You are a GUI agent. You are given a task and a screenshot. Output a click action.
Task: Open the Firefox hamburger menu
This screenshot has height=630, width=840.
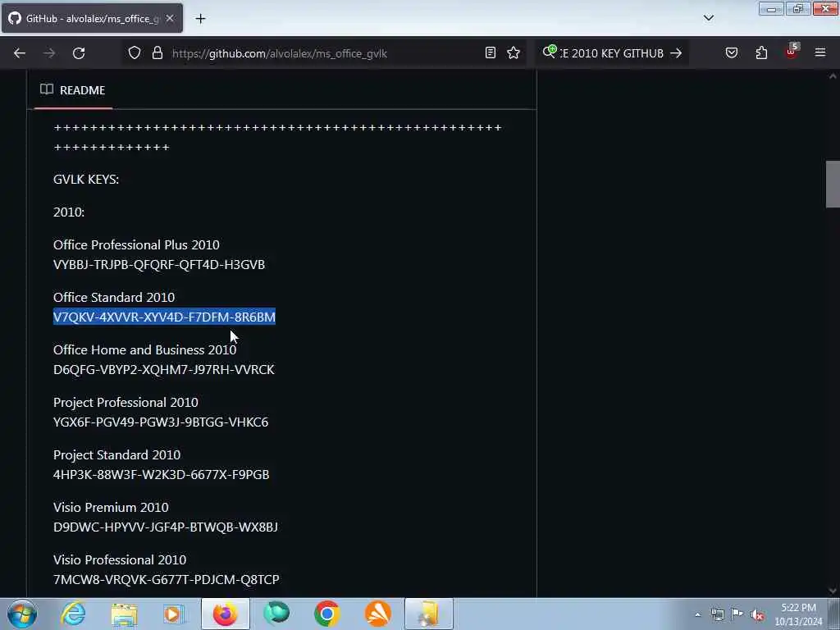820,52
